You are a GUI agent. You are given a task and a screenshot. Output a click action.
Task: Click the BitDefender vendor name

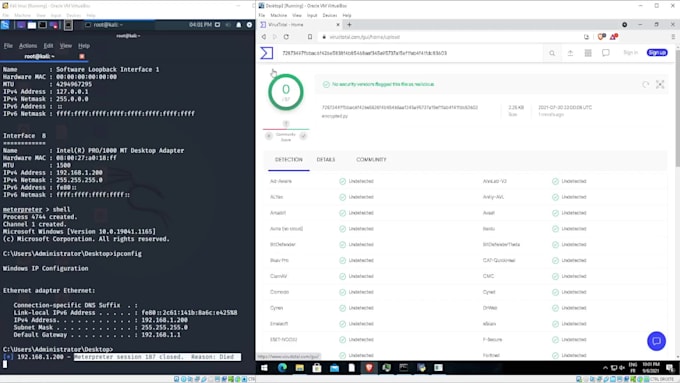283,245
